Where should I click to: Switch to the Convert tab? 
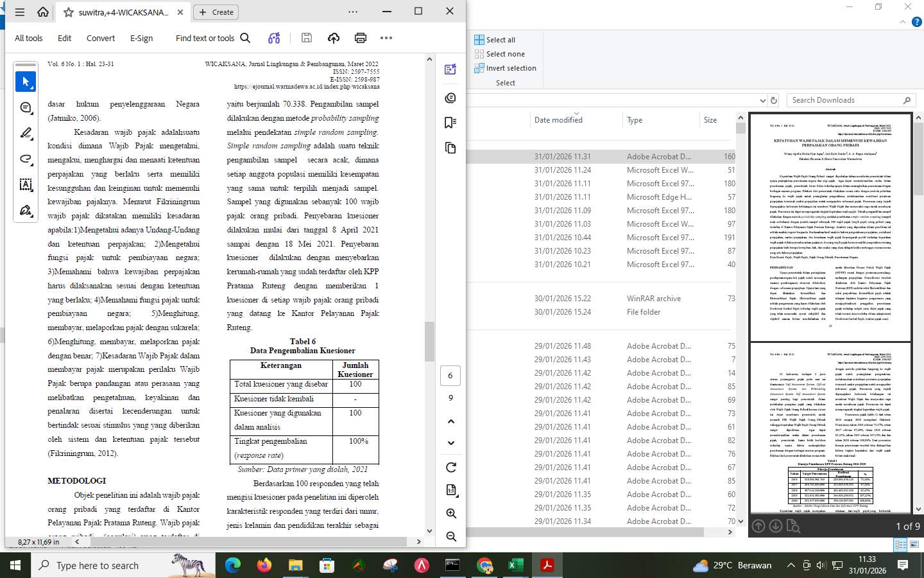pyautogui.click(x=100, y=38)
